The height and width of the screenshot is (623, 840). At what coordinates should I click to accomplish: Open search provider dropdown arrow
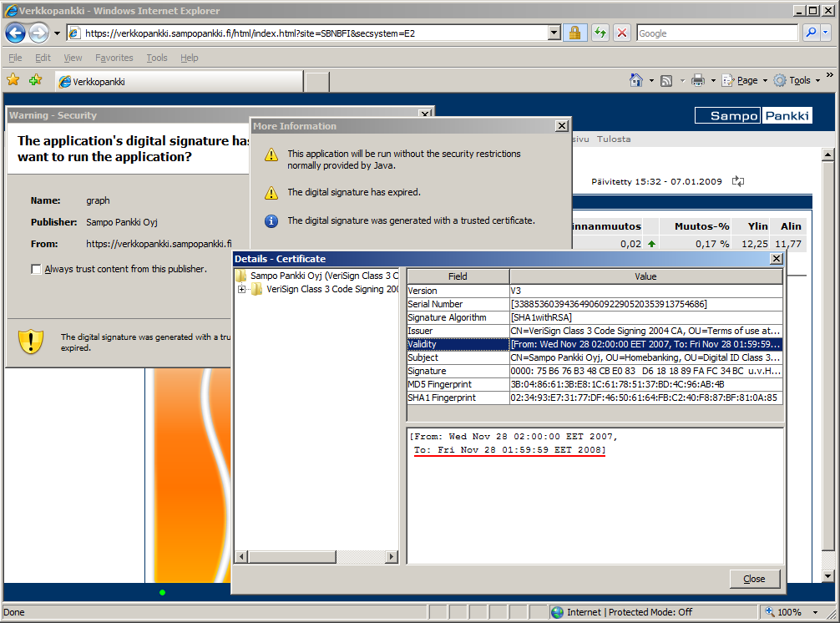826,33
